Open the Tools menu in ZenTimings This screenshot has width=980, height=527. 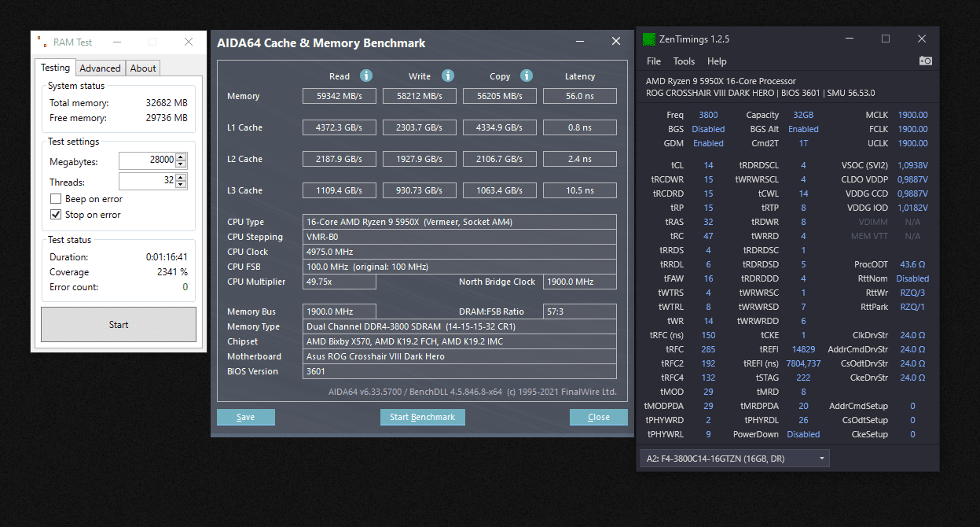[684, 61]
